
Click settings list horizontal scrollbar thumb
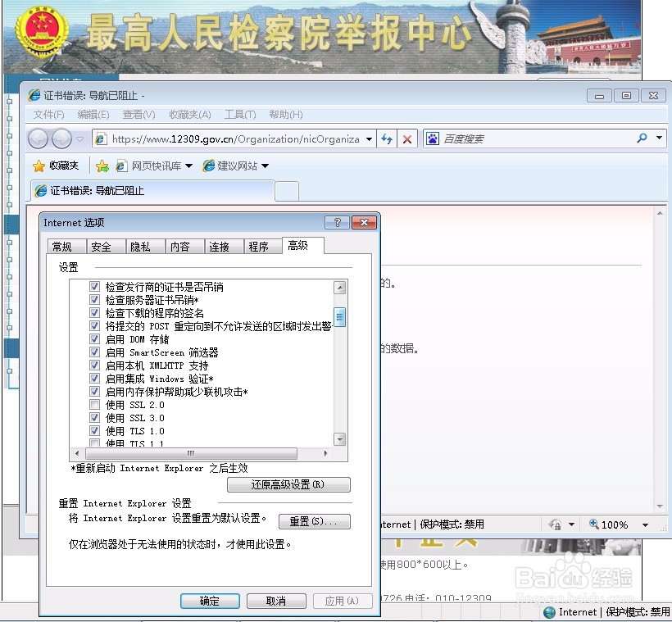click(x=191, y=453)
